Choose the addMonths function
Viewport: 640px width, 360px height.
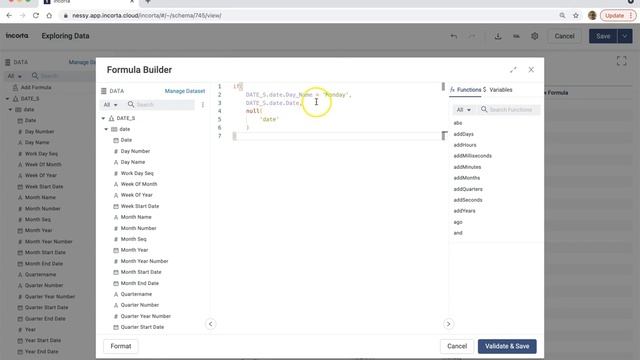coord(467,178)
